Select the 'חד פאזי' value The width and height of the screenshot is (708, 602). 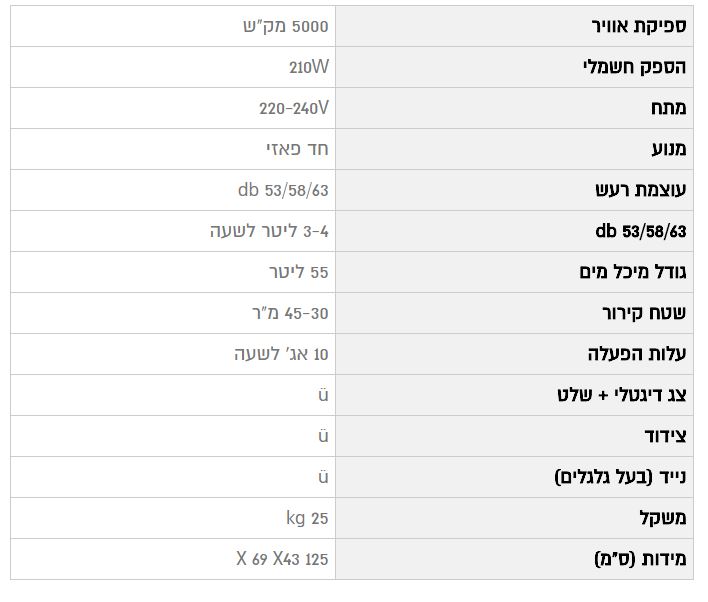pos(297,150)
